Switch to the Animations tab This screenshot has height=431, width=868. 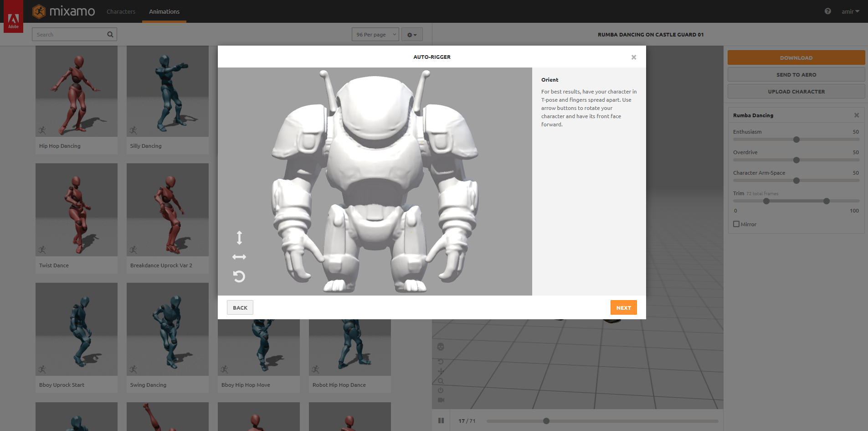click(164, 11)
